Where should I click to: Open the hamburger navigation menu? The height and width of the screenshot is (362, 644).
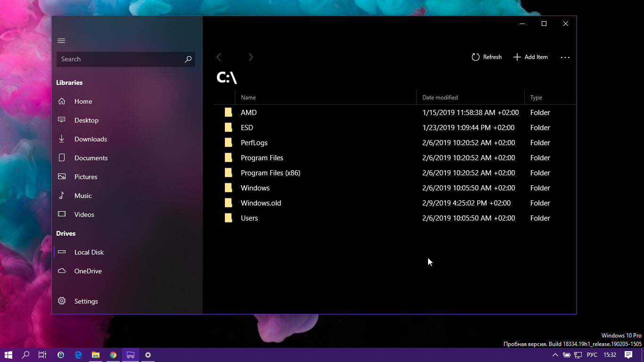61,41
